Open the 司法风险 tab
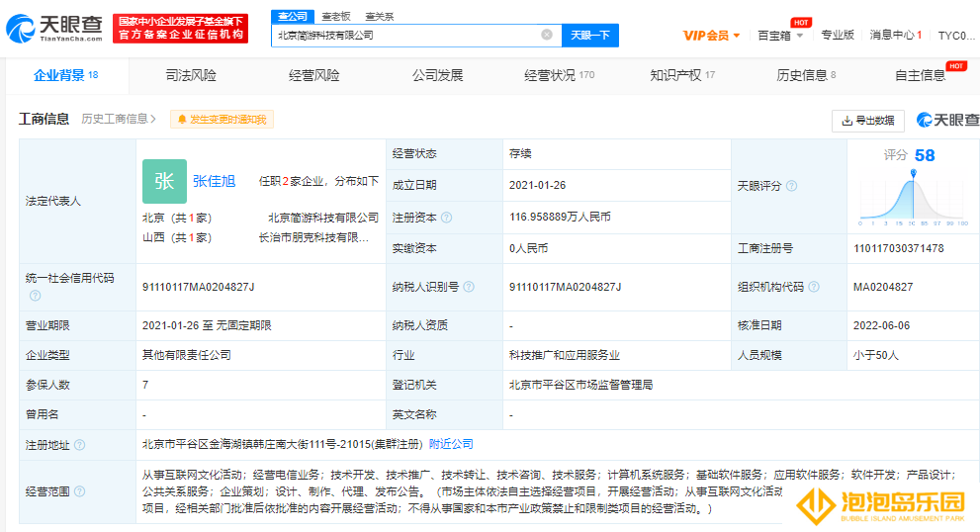The width and height of the screenshot is (980, 532). coord(191,75)
